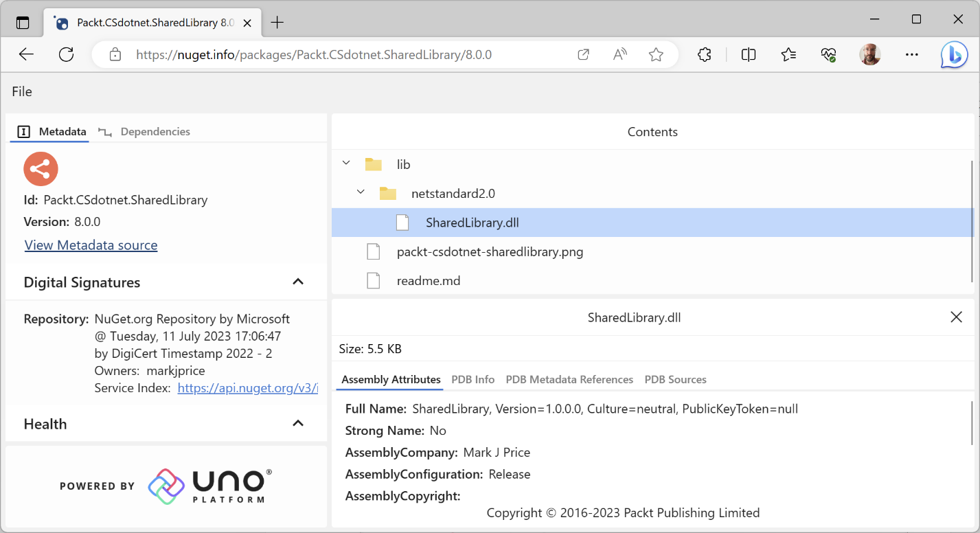Click the Version value 8.0.0

87,222
